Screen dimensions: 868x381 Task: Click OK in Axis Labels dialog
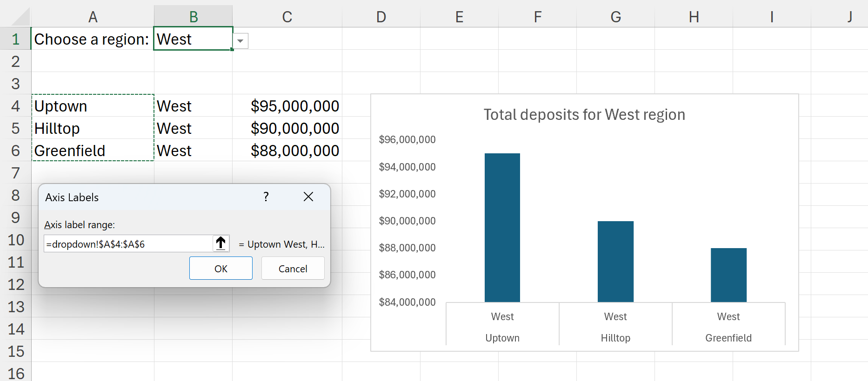point(220,269)
